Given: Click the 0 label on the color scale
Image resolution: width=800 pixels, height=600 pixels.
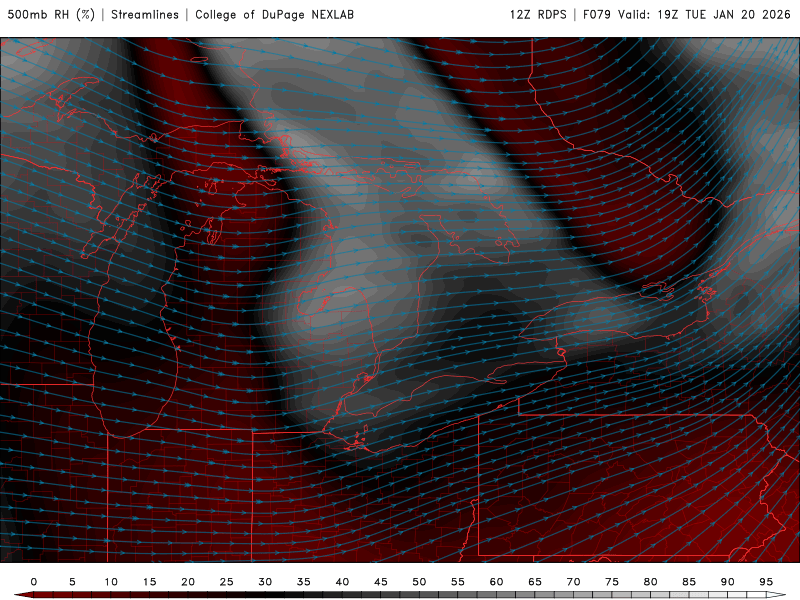Looking at the screenshot, I should [34, 582].
